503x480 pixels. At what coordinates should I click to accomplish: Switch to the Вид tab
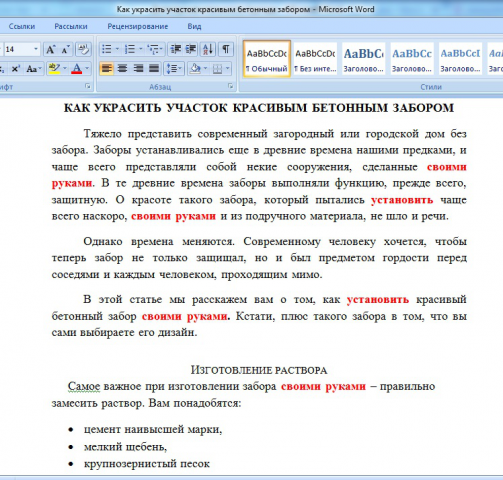[194, 26]
